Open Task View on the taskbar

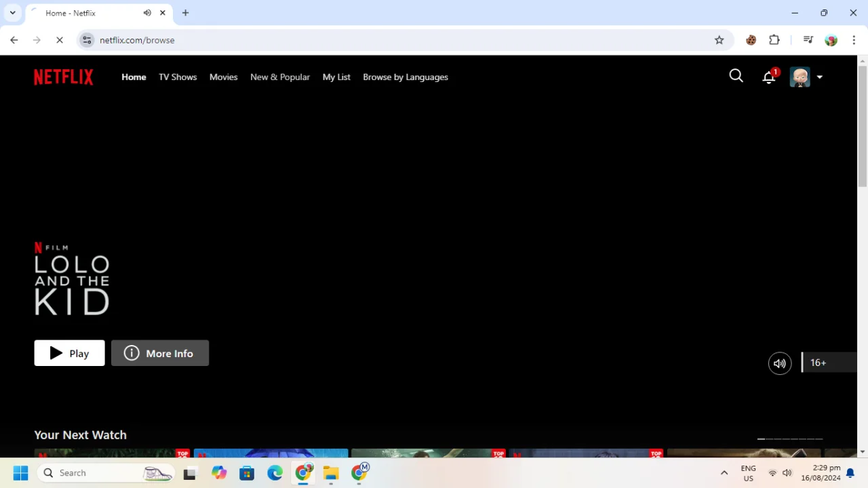[x=190, y=472]
